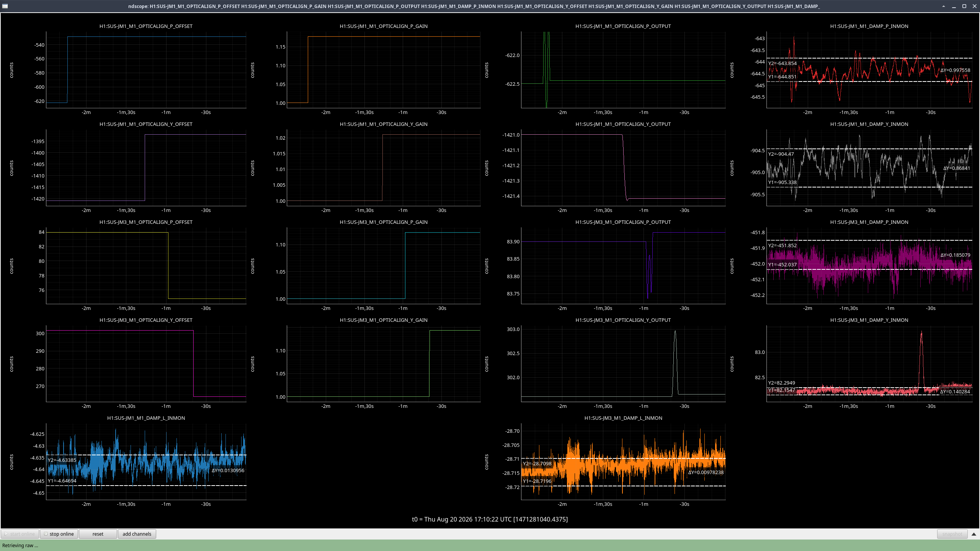Viewport: 980px width, 551px height.
Task: Click the disabled start online play button
Action: click(20, 534)
